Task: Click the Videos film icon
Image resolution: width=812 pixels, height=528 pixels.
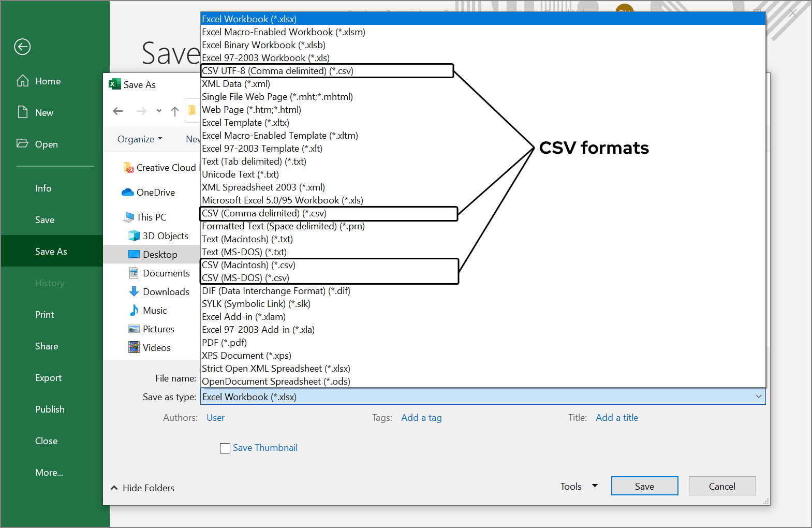Action: click(x=134, y=347)
